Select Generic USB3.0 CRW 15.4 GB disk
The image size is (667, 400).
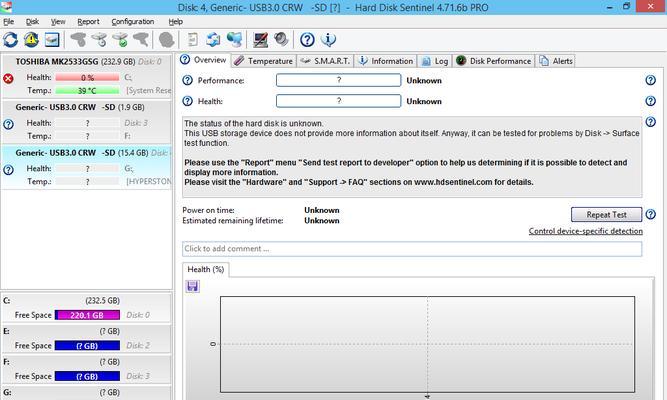[87, 168]
